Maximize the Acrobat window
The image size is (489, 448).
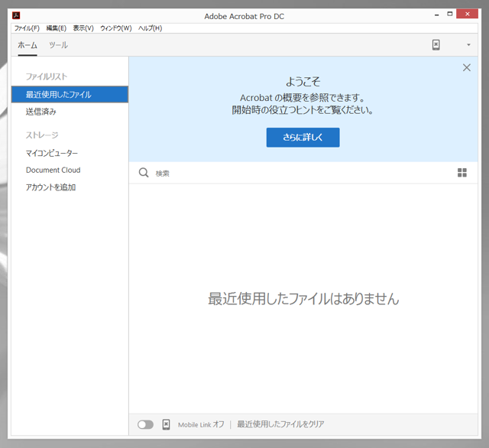pyautogui.click(x=450, y=14)
